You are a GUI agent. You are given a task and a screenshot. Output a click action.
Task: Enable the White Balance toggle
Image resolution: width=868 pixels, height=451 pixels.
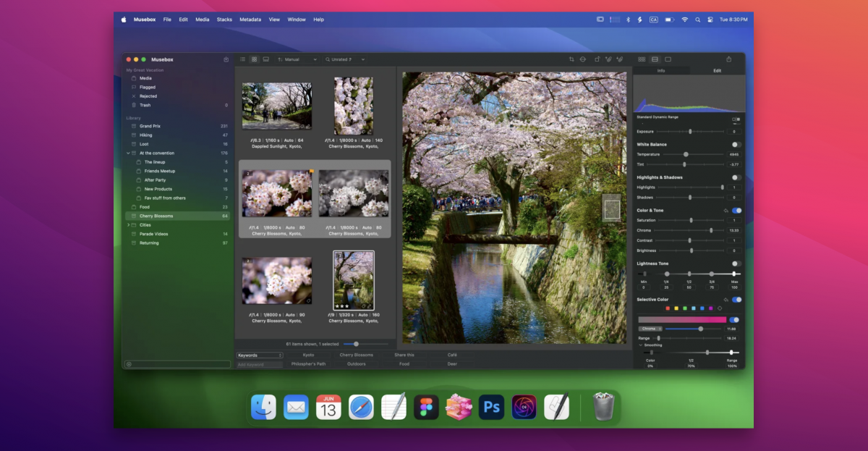point(736,145)
